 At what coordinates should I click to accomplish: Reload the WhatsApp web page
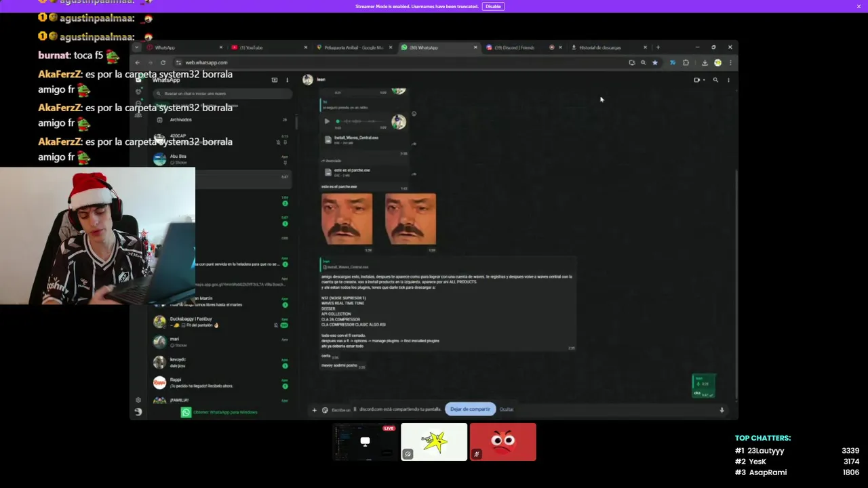[163, 62]
